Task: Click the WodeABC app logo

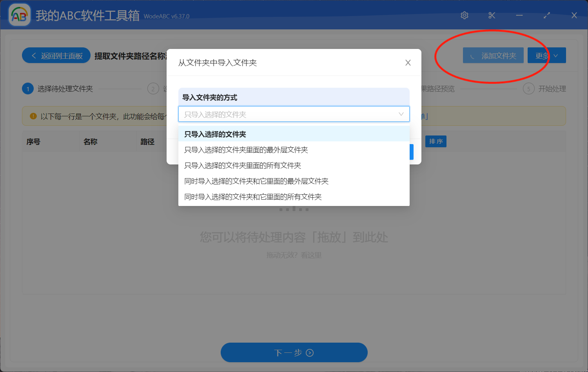Action: [x=20, y=15]
